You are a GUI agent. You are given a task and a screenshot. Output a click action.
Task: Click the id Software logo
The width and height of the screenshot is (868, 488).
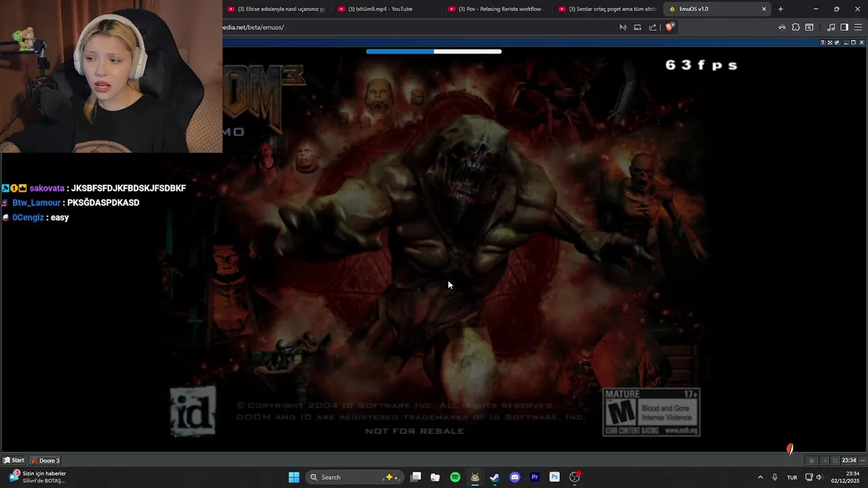coord(193,411)
